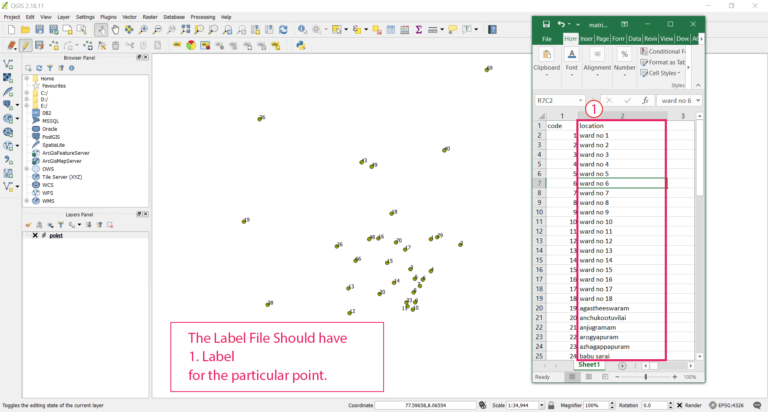Expand the C:/ drive tree node
This screenshot has height=412, width=768.
tap(27, 92)
